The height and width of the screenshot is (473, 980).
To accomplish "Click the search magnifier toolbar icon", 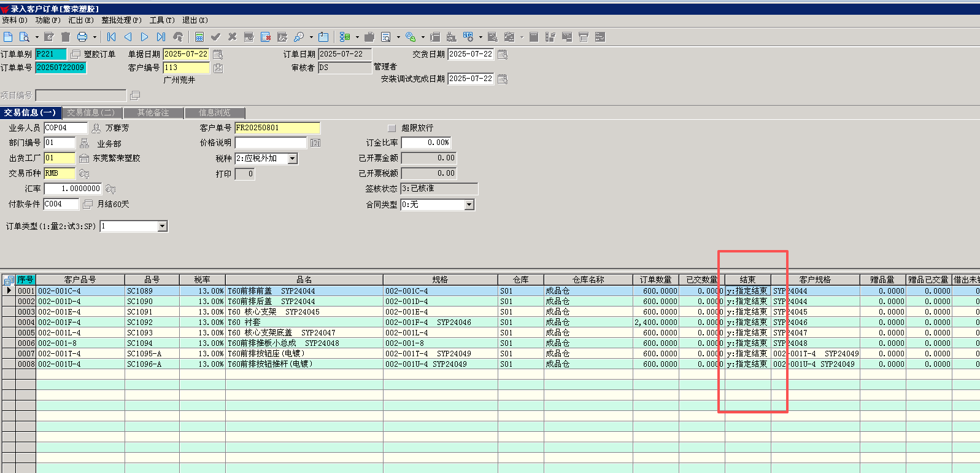I will 299,37.
